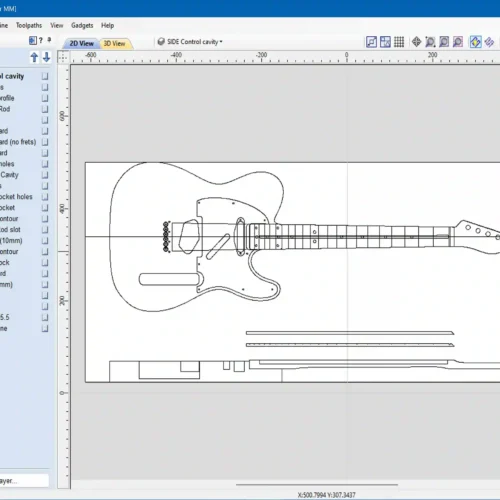The width and height of the screenshot is (500, 500).
Task: Open the Help menu
Action: (107, 25)
